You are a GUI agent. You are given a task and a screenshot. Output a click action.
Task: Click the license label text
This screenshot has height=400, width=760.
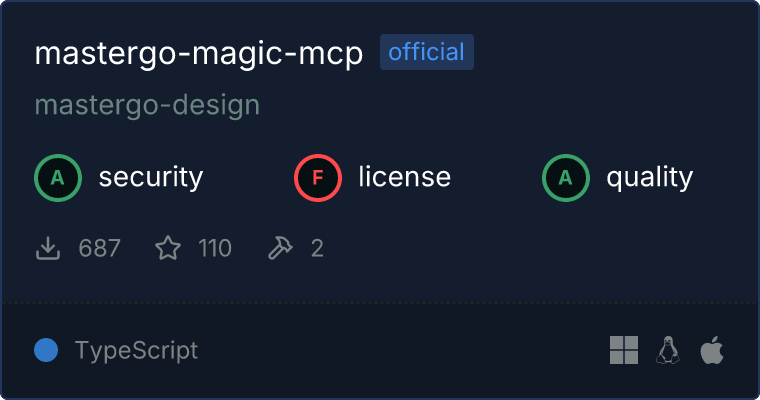(x=404, y=176)
